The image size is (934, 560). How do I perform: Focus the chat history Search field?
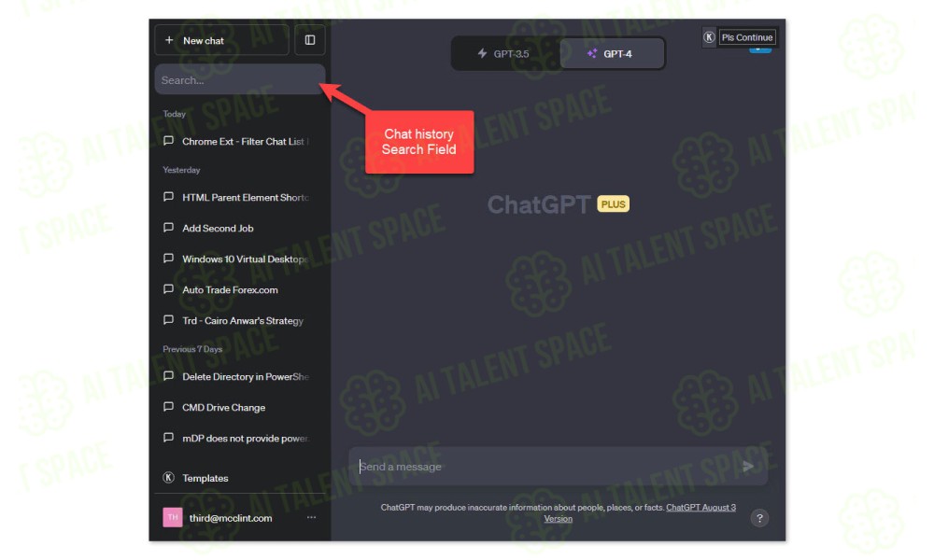(239, 79)
